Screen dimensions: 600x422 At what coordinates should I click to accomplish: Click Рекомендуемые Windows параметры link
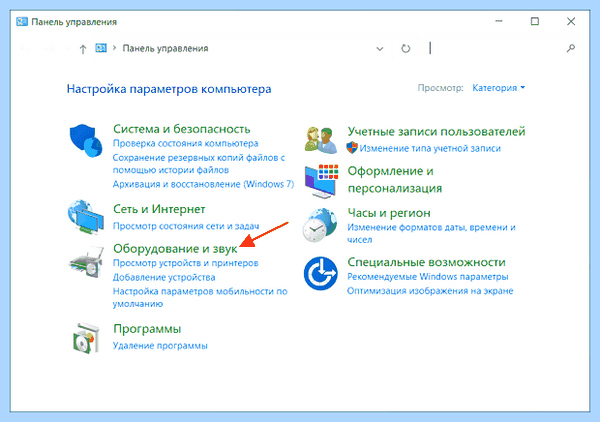point(427,277)
